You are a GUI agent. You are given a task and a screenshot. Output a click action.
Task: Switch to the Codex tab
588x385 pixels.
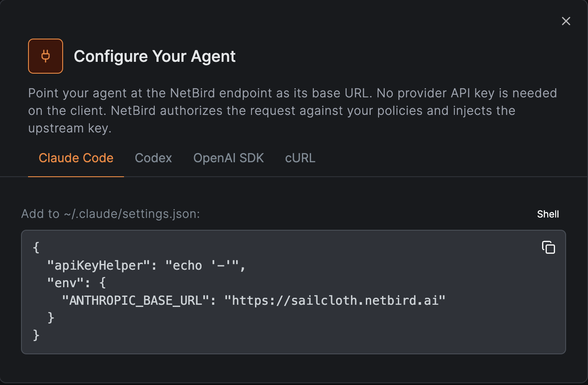point(153,158)
